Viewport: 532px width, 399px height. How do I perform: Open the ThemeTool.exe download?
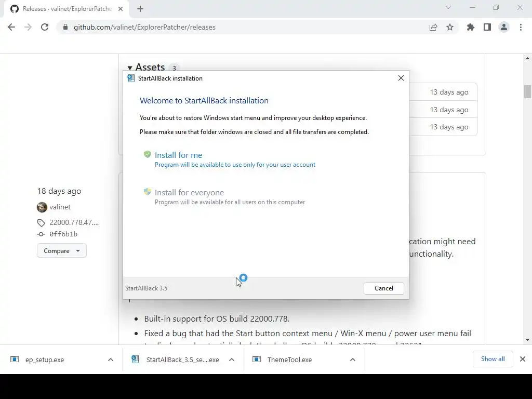pyautogui.click(x=289, y=360)
